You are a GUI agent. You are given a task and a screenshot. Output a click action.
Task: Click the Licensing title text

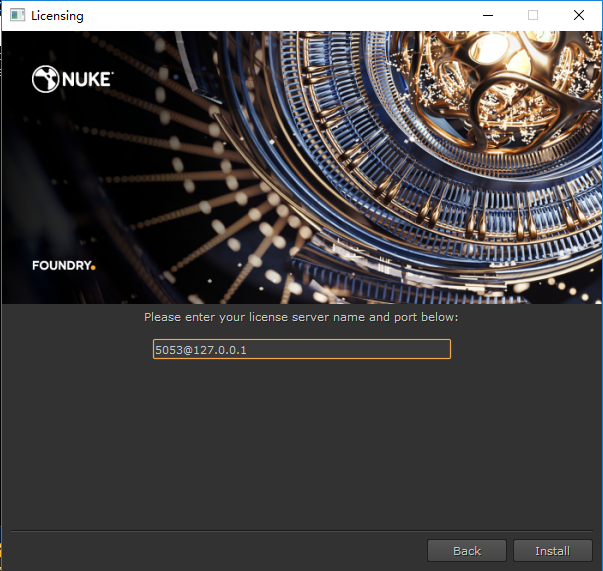[57, 16]
